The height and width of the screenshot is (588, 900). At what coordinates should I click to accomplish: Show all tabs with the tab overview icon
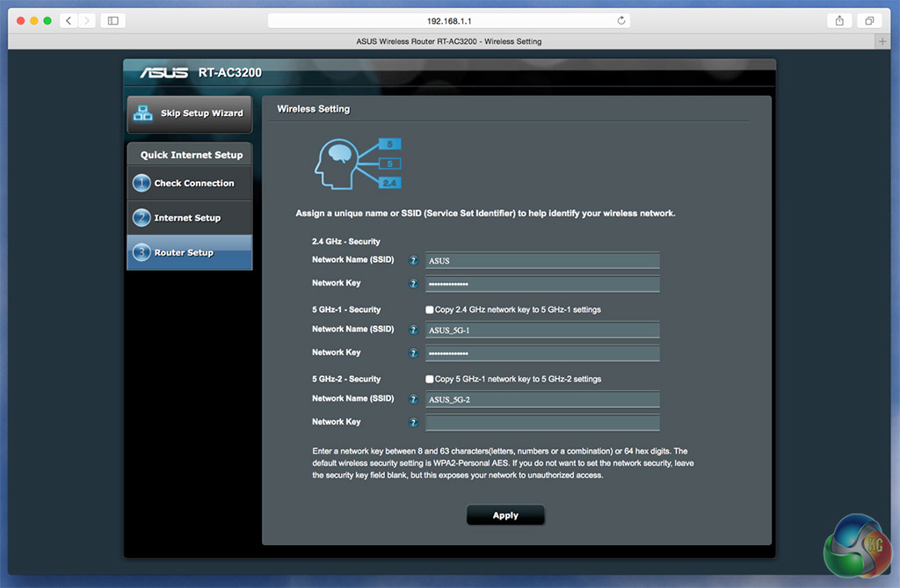pos(869,21)
